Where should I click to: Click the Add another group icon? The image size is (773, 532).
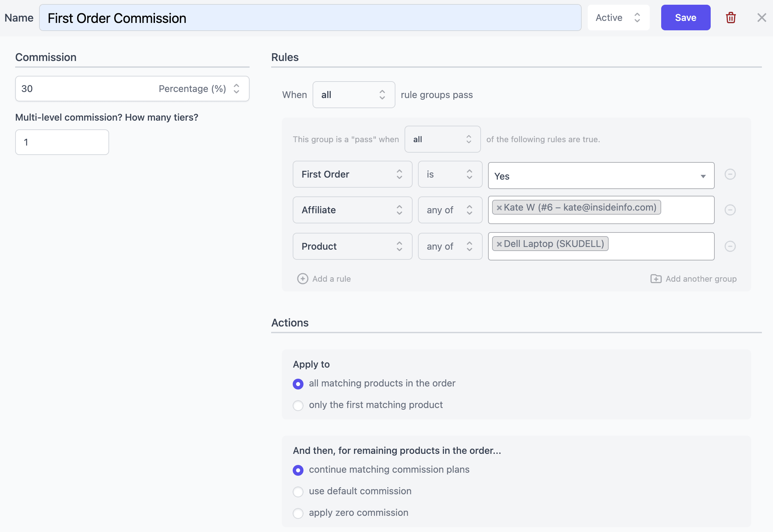point(656,279)
